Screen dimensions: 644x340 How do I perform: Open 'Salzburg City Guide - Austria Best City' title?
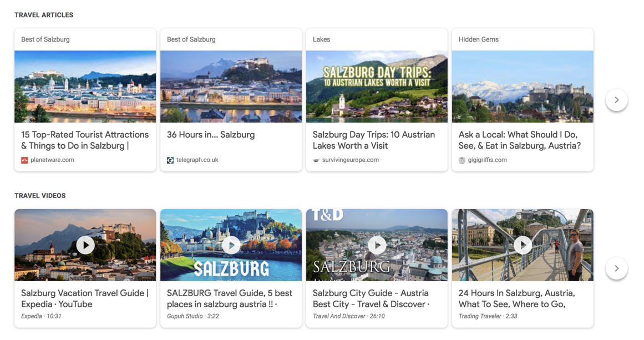(371, 298)
